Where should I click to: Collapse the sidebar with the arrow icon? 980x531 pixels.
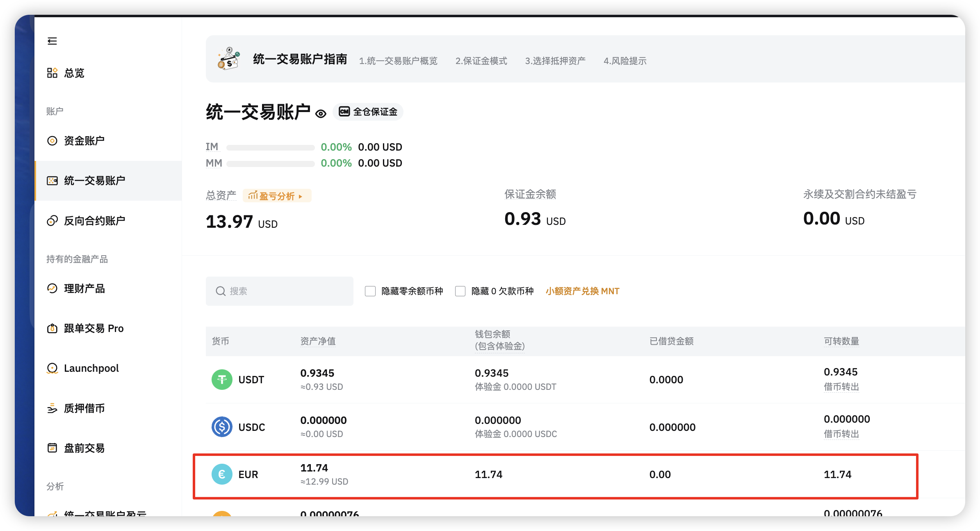[x=52, y=41]
